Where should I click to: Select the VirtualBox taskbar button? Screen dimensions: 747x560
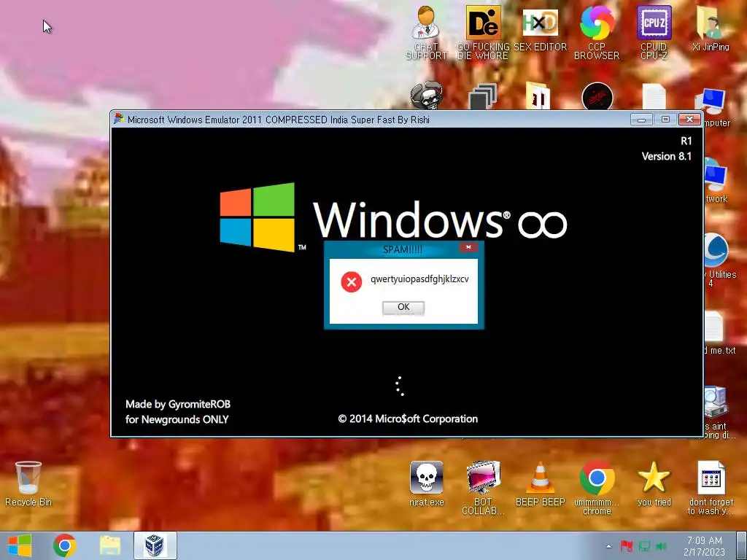155,545
